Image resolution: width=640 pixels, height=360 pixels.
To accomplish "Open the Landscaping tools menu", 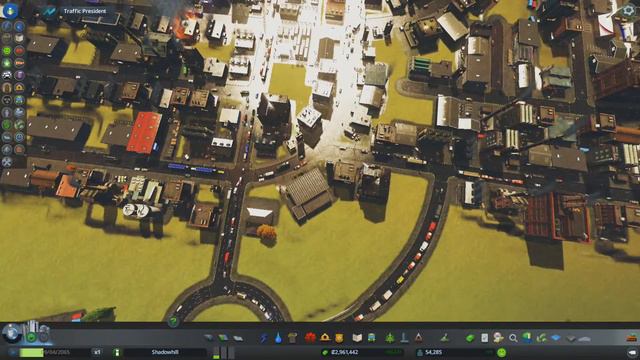I will coord(444,338).
